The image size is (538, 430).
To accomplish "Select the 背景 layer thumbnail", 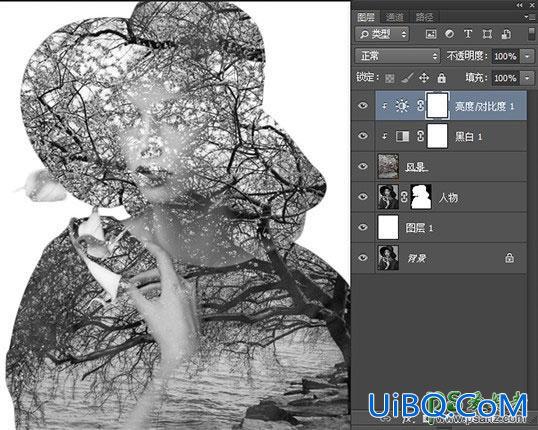I will (x=388, y=258).
